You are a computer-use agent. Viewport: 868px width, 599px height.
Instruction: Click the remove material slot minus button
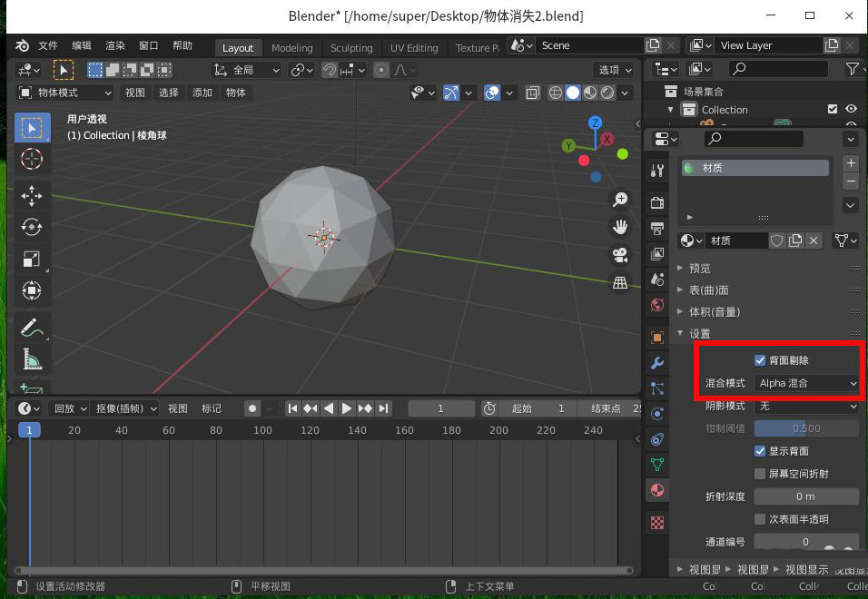[x=851, y=182]
